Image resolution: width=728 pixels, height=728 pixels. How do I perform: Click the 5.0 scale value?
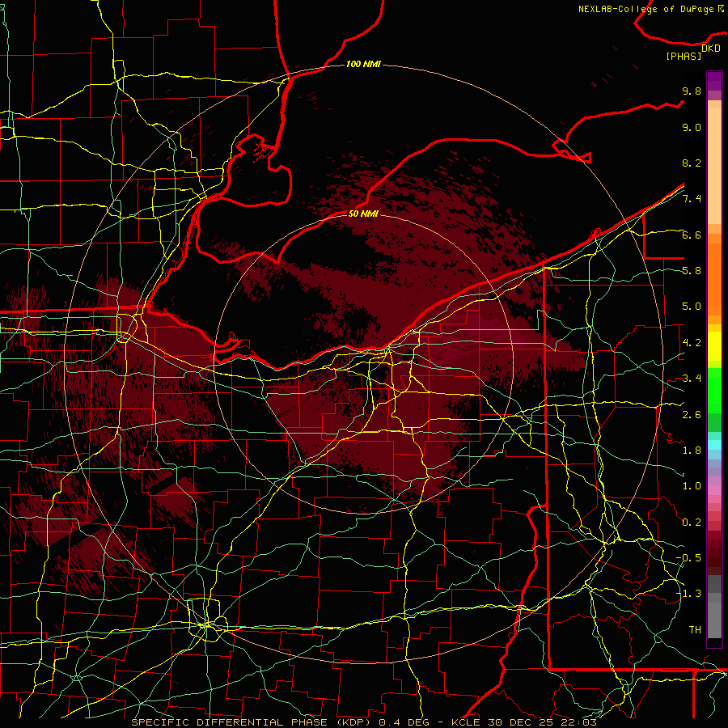(x=692, y=307)
